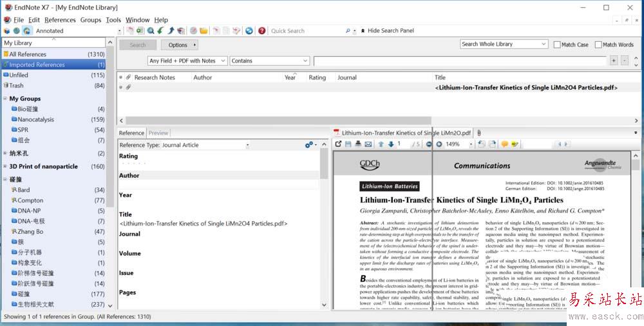Click in the search term input field
644x326 pixels.
coord(460,61)
